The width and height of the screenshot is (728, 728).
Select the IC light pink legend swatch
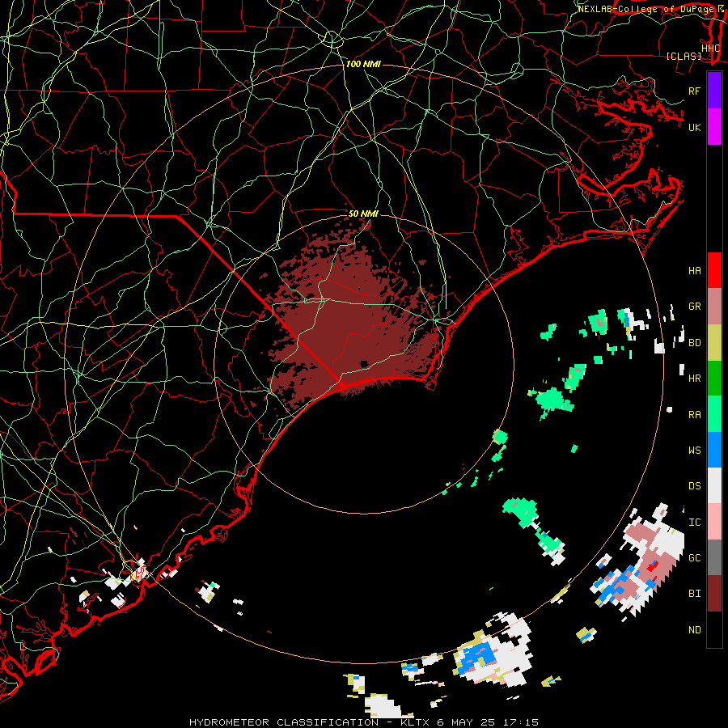714,522
